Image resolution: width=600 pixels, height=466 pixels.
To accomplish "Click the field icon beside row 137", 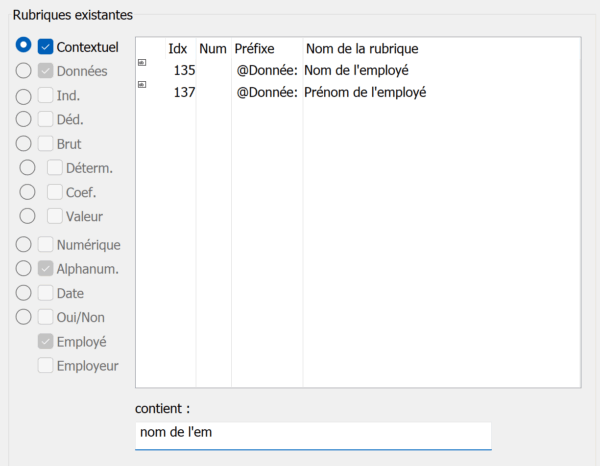I will [142, 85].
